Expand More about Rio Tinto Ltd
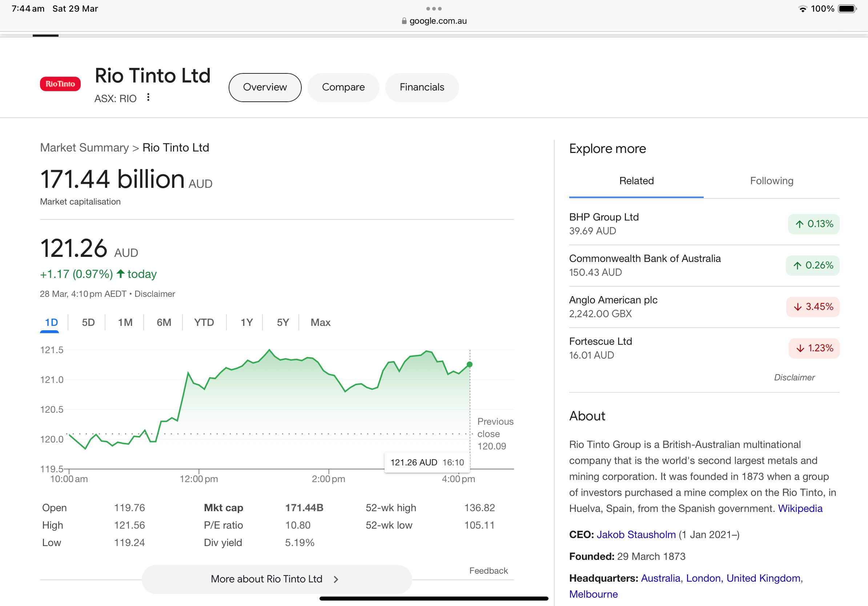This screenshot has height=606, width=868. click(266, 579)
